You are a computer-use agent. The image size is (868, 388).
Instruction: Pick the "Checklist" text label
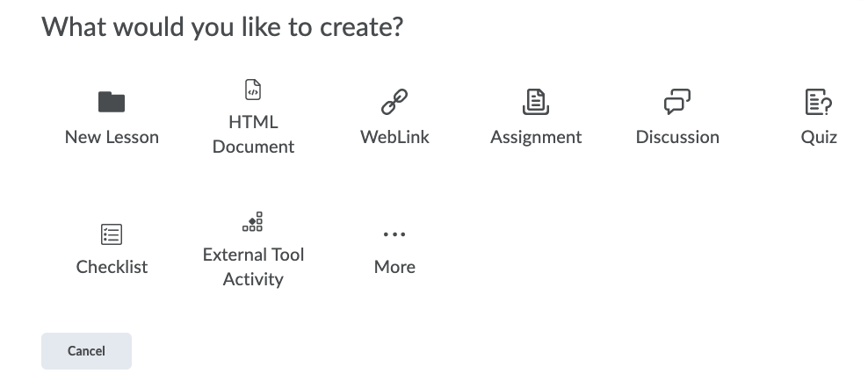(112, 267)
